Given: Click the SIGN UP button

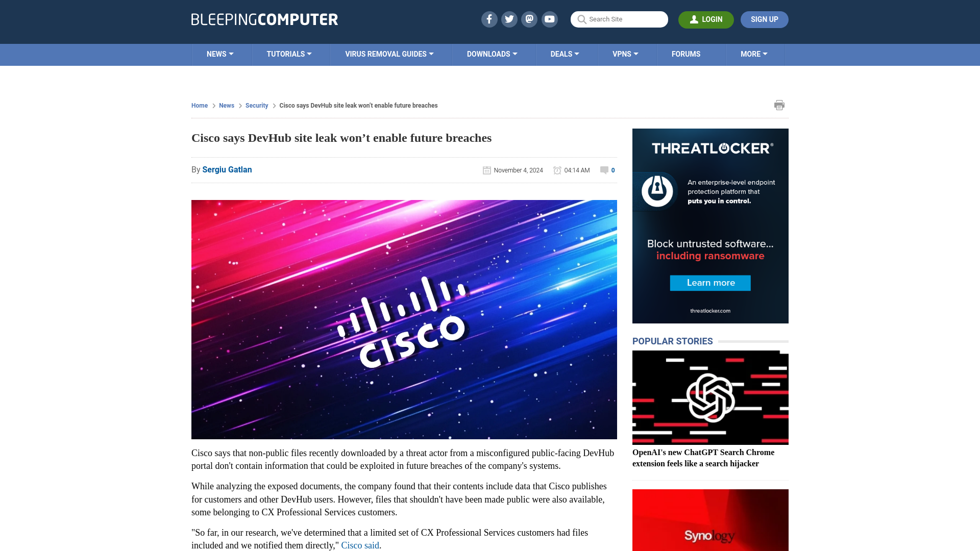Looking at the screenshot, I should click(x=765, y=19).
